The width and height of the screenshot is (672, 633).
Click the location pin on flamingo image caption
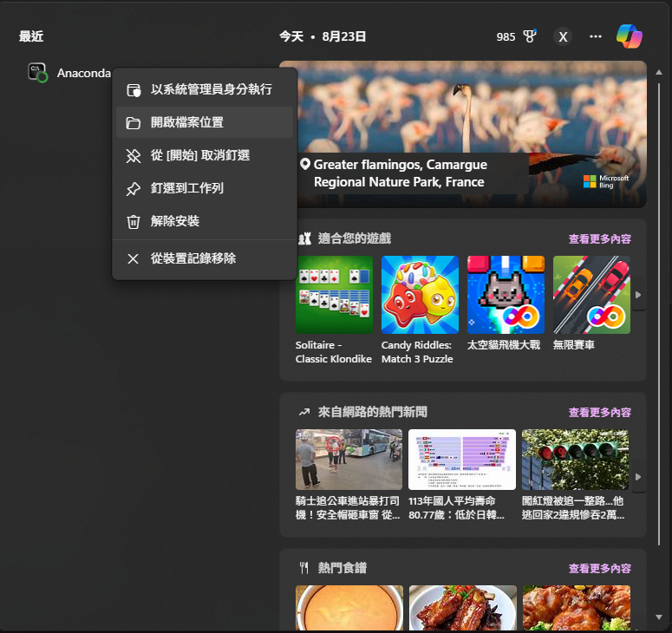click(304, 164)
